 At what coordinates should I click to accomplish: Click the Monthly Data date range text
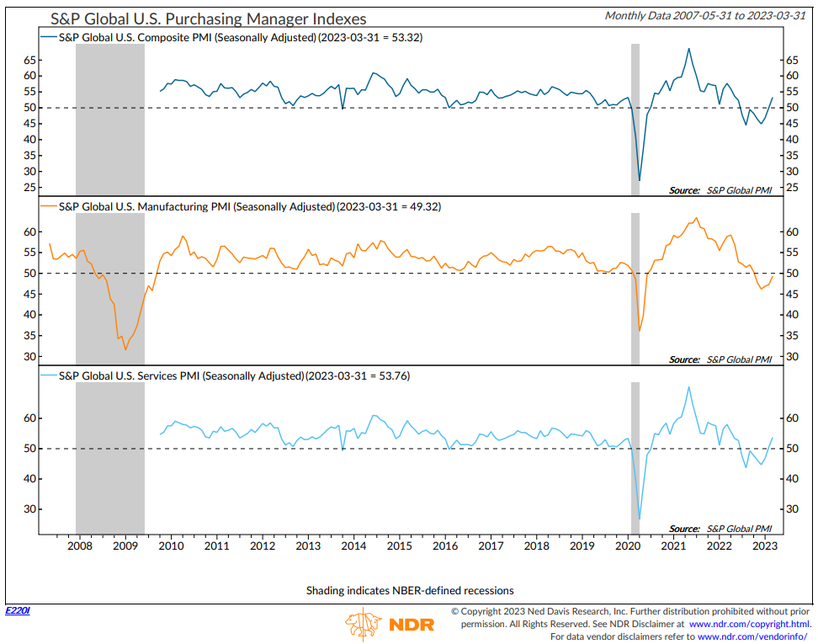[x=705, y=16]
